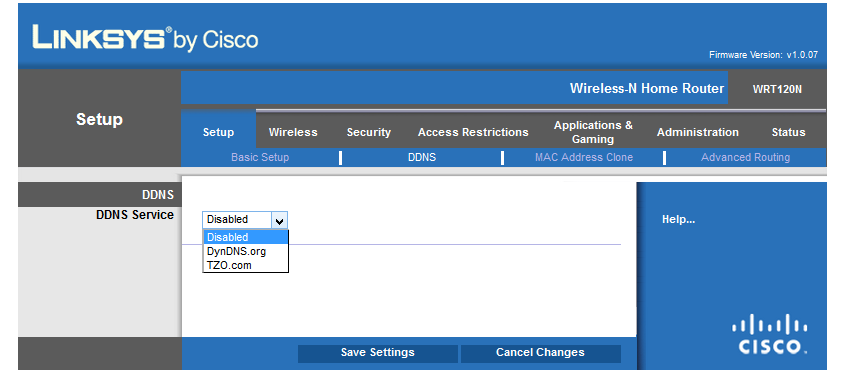Click the Cisco logo icon
844x379 pixels.
click(769, 334)
